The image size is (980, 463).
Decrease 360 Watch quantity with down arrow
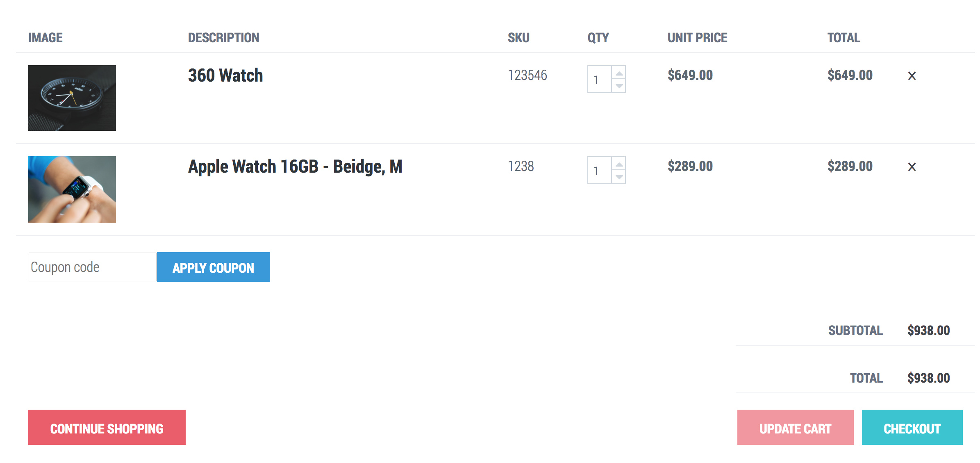coord(619,86)
